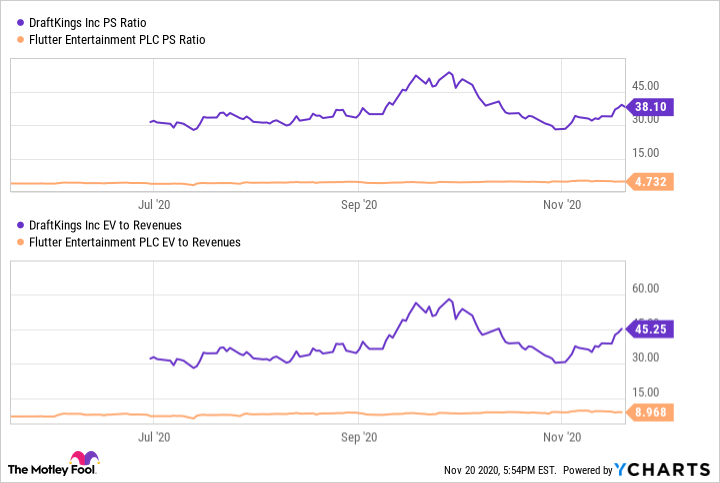Viewport: 720px width, 483px height.
Task: Click Nov '20 label on top chart axis
Action: 561,205
